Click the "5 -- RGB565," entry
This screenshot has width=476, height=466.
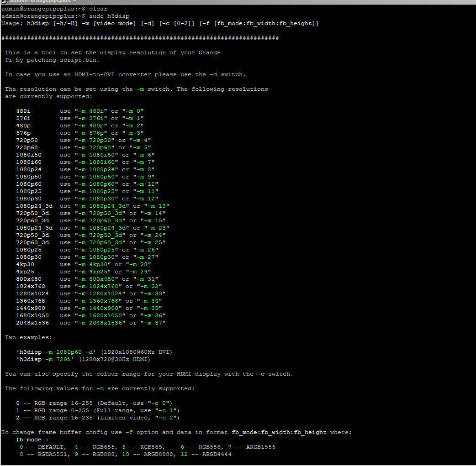tap(144, 447)
